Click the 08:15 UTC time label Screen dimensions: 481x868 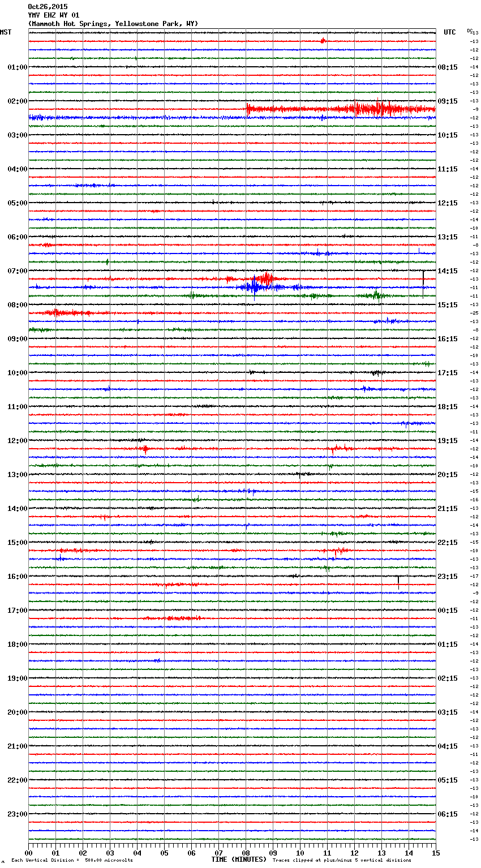(448, 67)
